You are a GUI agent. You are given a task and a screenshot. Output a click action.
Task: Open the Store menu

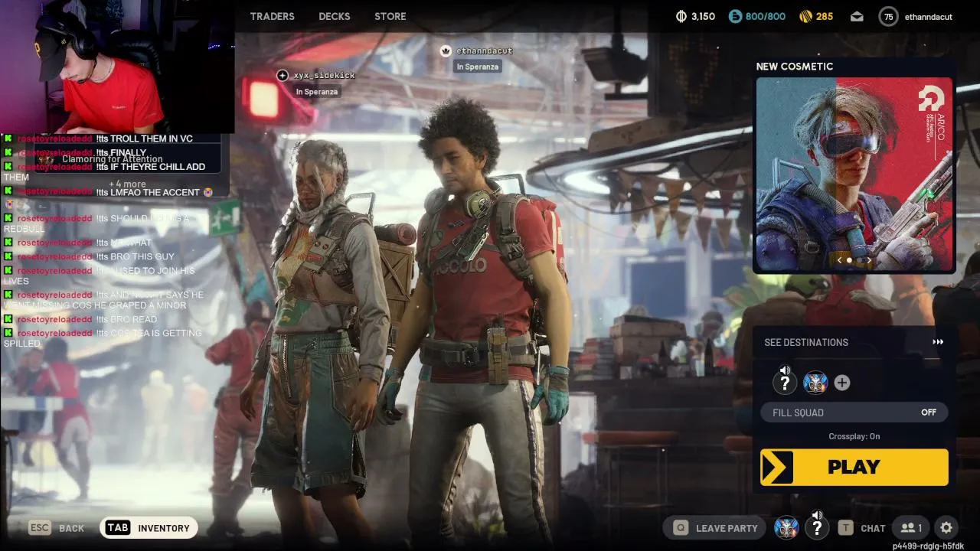[x=390, y=16]
